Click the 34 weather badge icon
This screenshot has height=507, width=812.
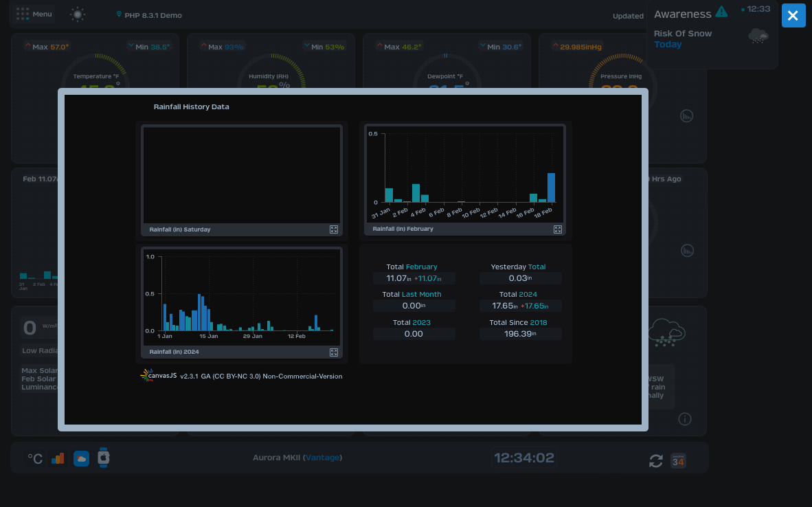click(x=678, y=460)
